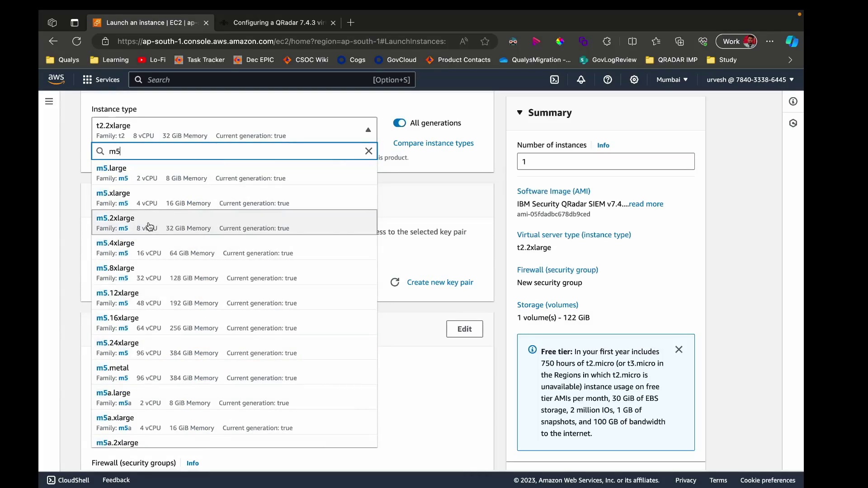The image size is (868, 488).
Task: Open the notifications bell
Action: pos(581,80)
